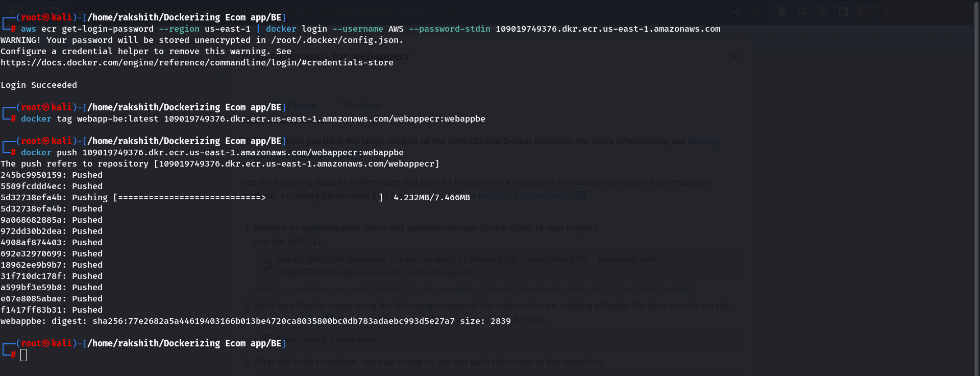
Task: Select the macOS / Linux tab
Action: [x=301, y=105]
